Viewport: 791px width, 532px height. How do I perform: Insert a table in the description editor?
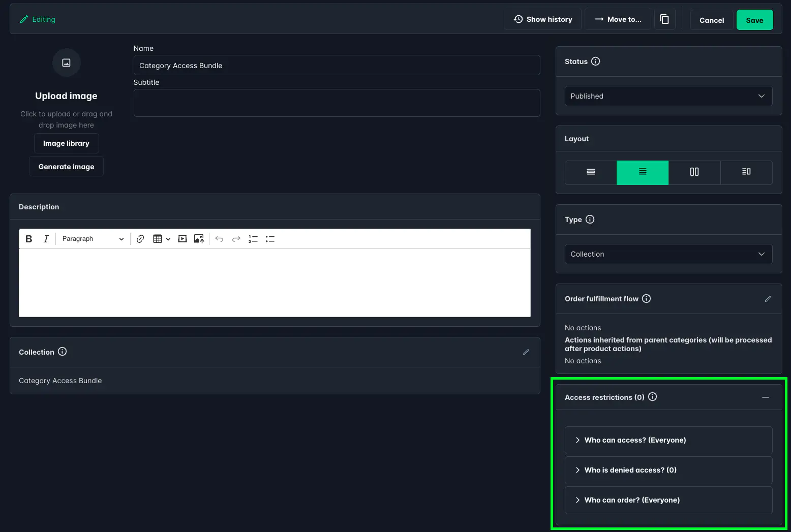(158, 238)
